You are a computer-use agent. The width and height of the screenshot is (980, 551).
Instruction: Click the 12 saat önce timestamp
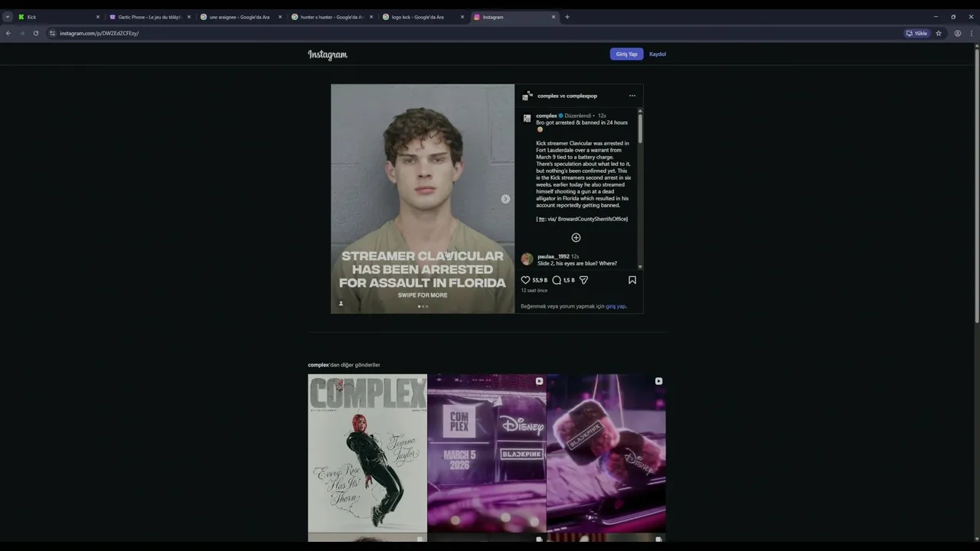(x=534, y=291)
